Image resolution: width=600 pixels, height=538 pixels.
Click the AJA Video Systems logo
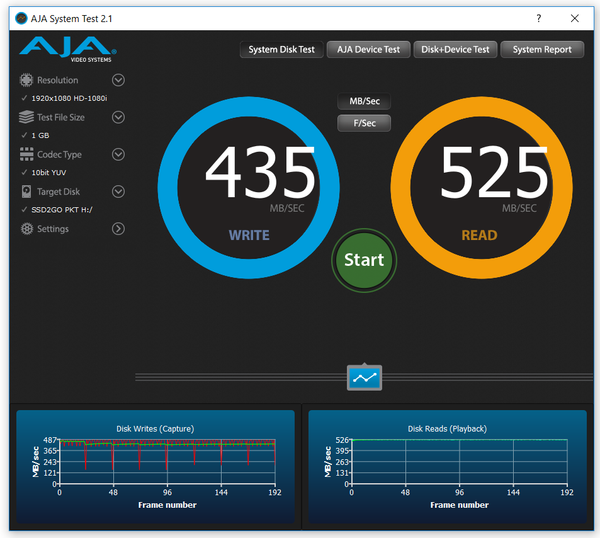click(x=68, y=50)
